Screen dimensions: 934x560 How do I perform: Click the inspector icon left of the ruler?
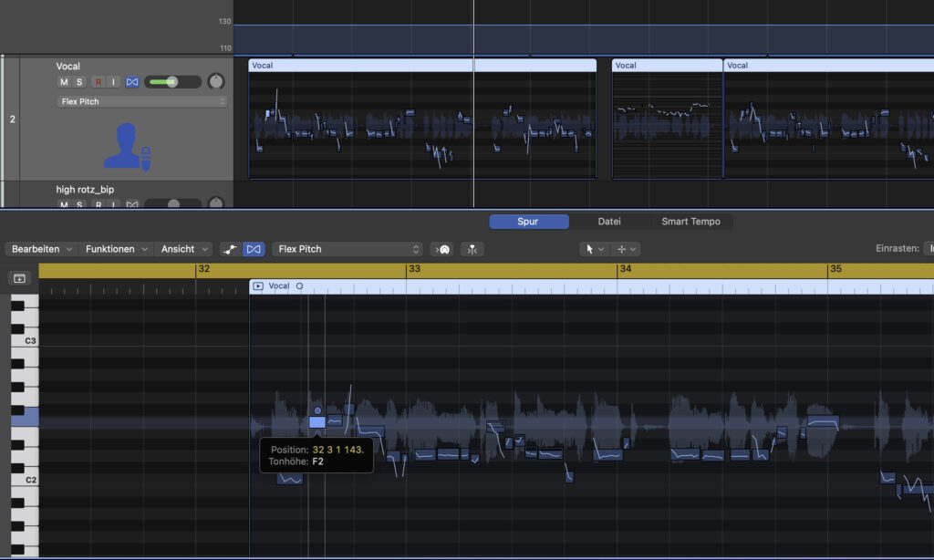[19, 278]
